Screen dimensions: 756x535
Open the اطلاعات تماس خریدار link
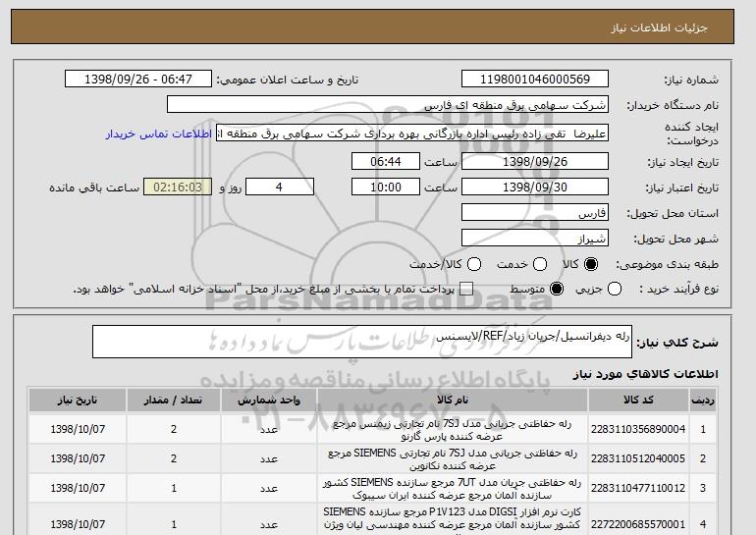159,134
